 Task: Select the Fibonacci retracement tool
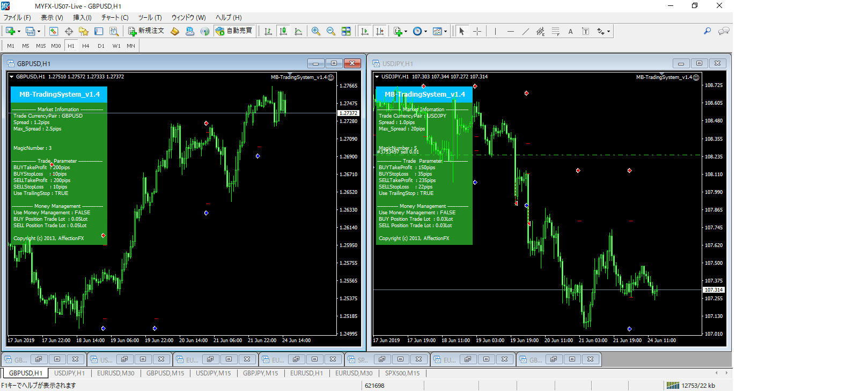click(555, 31)
